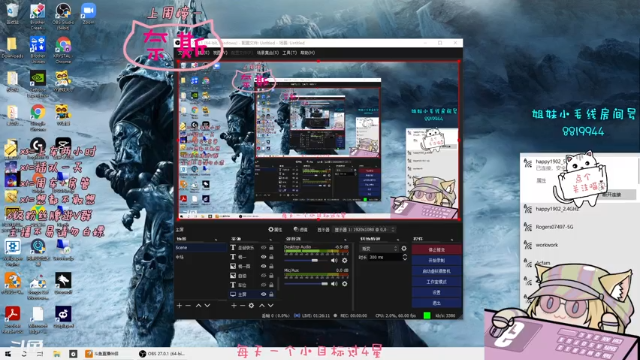Lock the 主屏 display source

coord(271,294)
